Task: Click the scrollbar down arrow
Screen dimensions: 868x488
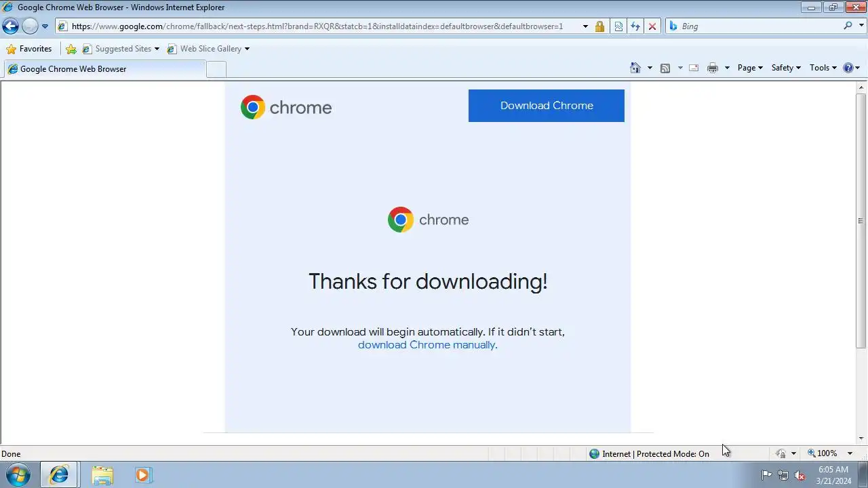Action: [x=861, y=439]
